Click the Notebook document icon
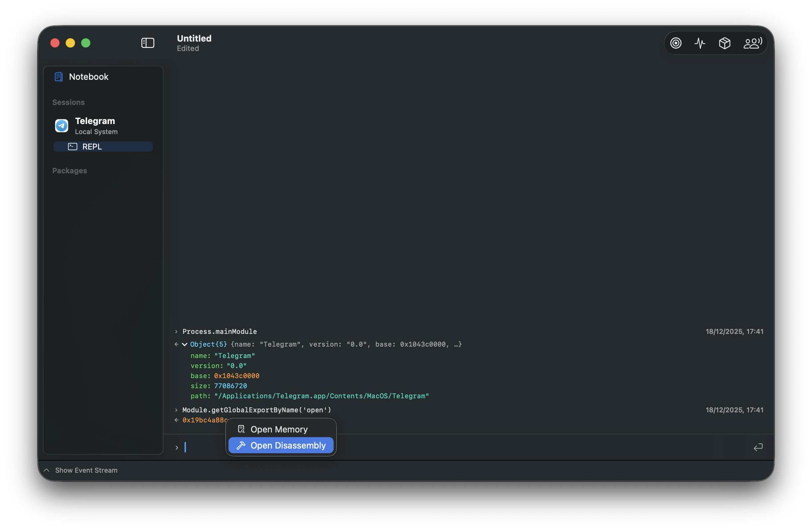Image resolution: width=812 pixels, height=531 pixels. (x=59, y=77)
